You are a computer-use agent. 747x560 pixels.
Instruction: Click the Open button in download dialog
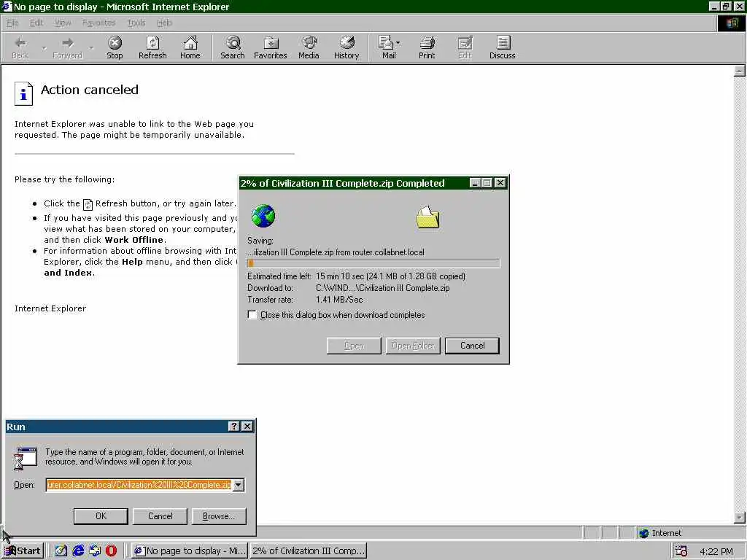pyautogui.click(x=354, y=346)
